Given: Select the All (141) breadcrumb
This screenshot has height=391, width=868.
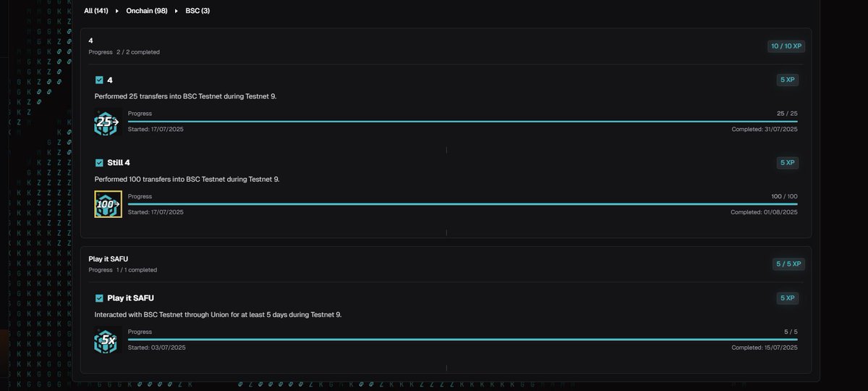Looking at the screenshot, I should pyautogui.click(x=96, y=11).
